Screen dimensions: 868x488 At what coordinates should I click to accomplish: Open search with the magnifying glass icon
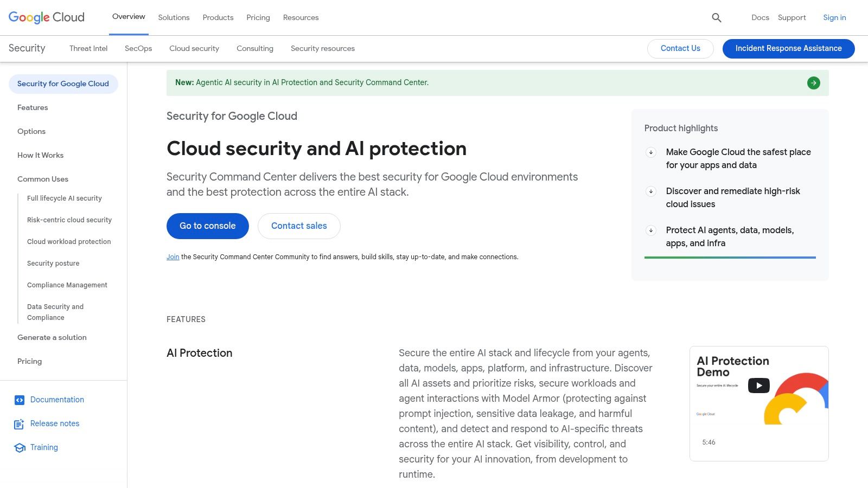(717, 17)
